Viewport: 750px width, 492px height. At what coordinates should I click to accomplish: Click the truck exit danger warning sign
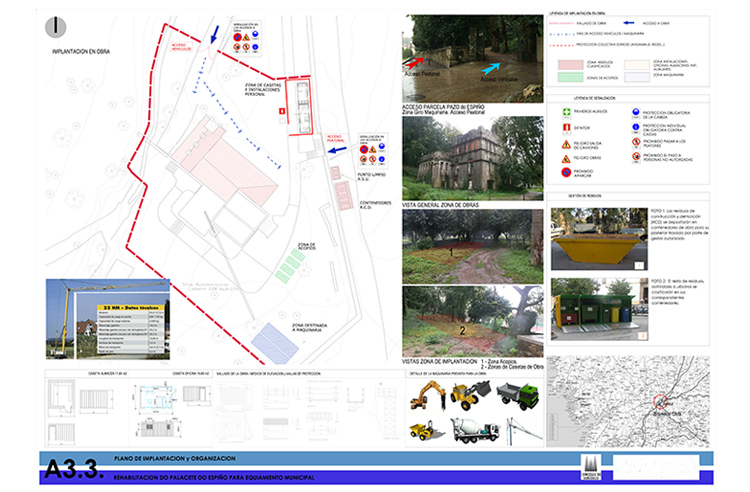566,144
